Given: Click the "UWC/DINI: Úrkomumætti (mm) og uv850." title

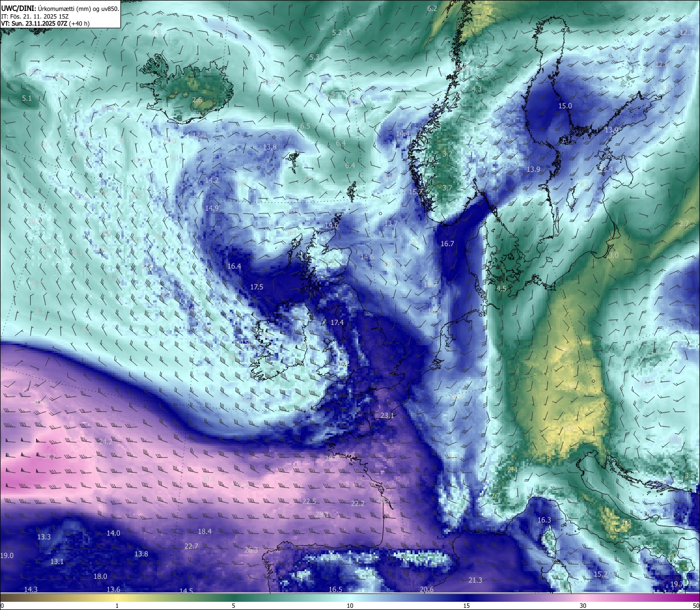Looking at the screenshot, I should point(60,8).
